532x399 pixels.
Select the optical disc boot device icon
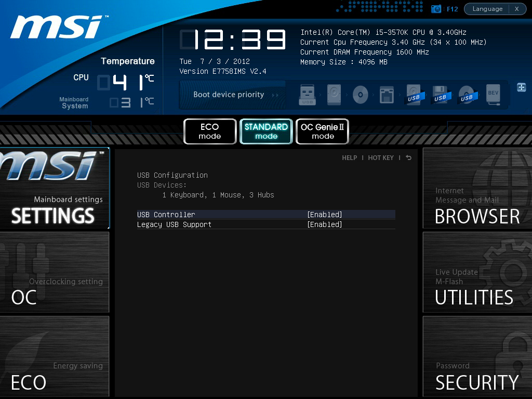[x=361, y=95]
